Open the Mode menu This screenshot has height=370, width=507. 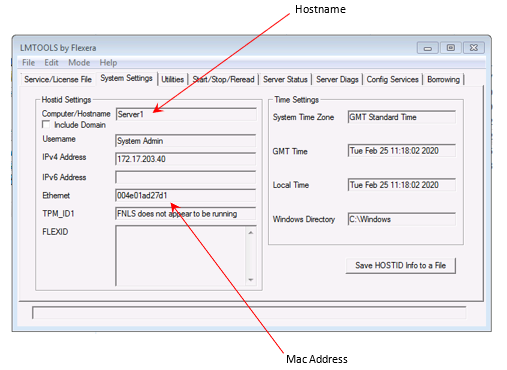(x=79, y=63)
